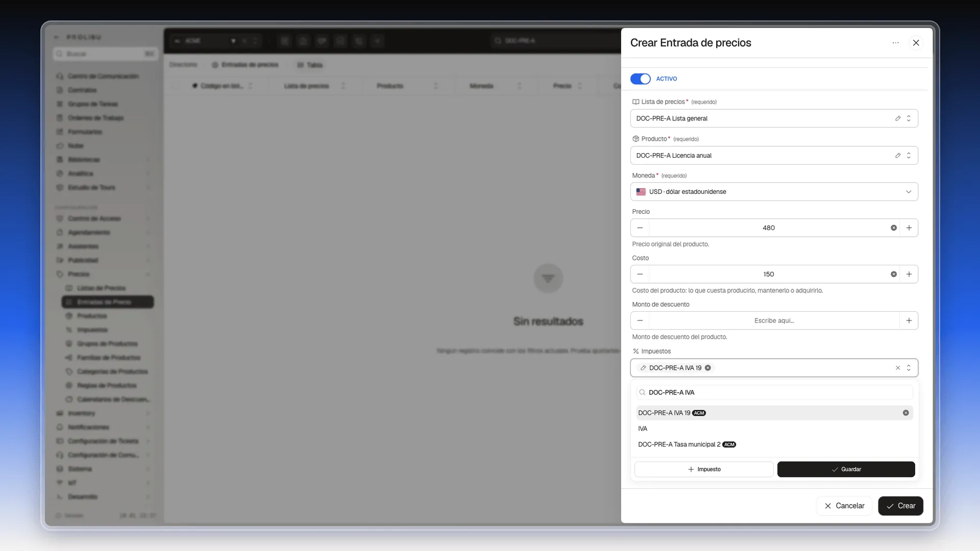The width and height of the screenshot is (980, 551).
Task: Clear all selected Impuestos with X
Action: tap(898, 368)
